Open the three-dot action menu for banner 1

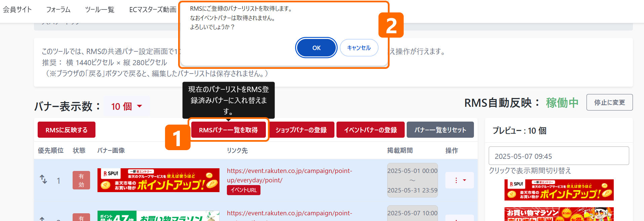tap(459, 180)
